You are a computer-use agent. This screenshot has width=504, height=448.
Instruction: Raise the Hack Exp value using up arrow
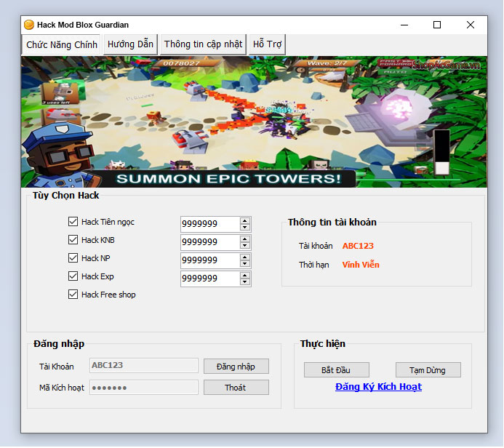point(245,276)
